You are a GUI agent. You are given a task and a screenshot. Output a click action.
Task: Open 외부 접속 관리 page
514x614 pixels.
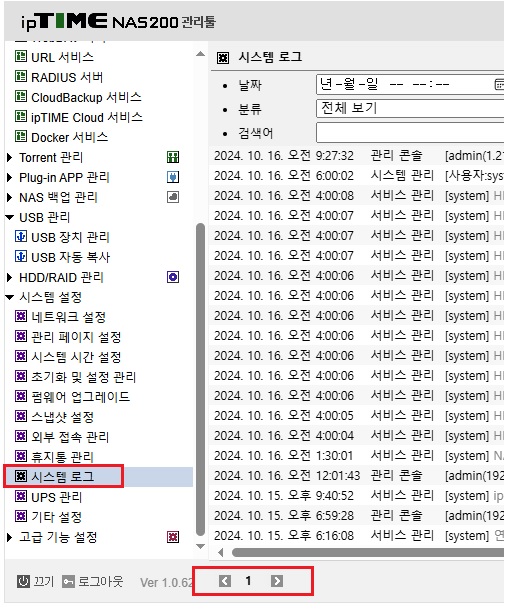click(x=70, y=437)
